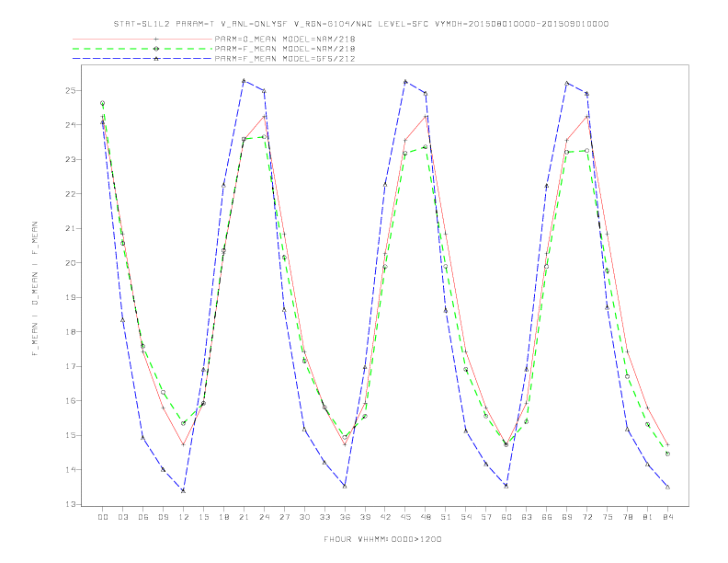This screenshot has width=728, height=563.
Task: Click the x-axis title FHOUR VHHMM:0000>1200
Action: (x=382, y=539)
